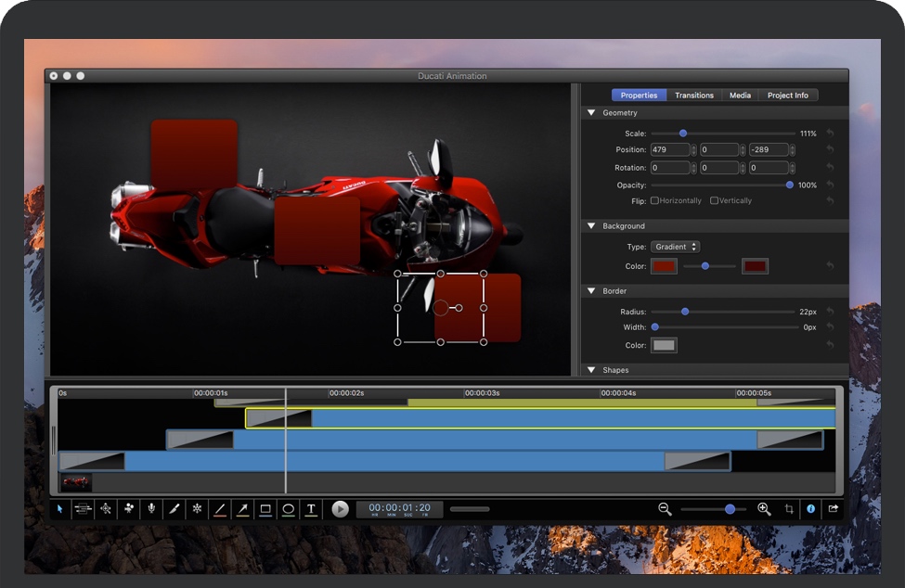Collapse the Geometry section
Image resolution: width=905 pixels, height=588 pixels.
pyautogui.click(x=591, y=113)
